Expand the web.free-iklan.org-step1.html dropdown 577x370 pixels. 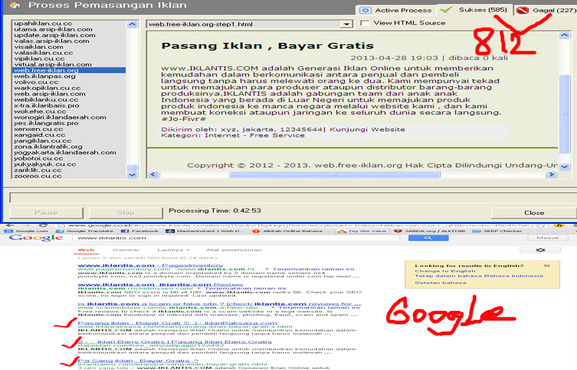coord(346,24)
